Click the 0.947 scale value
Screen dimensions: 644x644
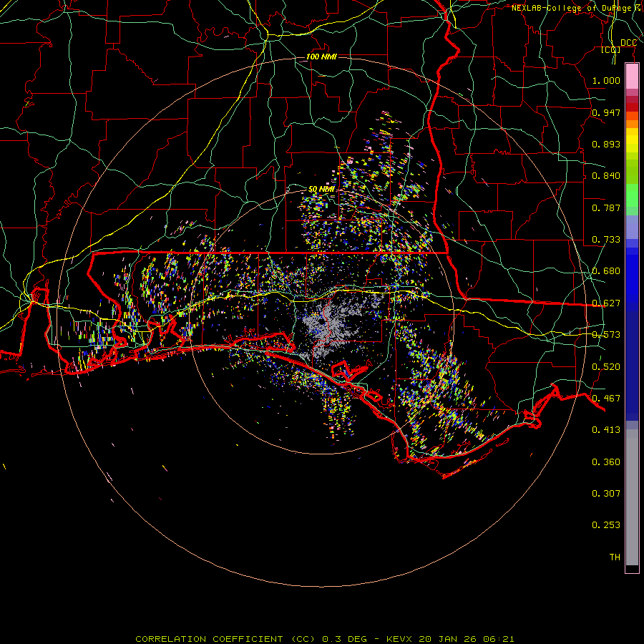(605, 113)
